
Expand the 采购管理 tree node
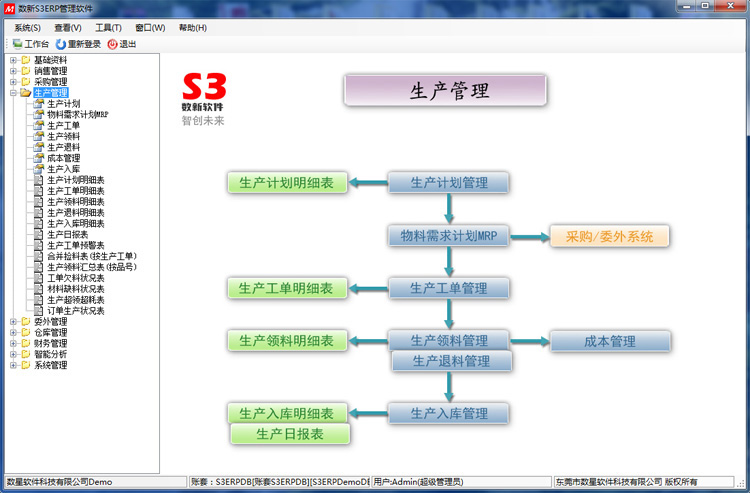coord(13,82)
